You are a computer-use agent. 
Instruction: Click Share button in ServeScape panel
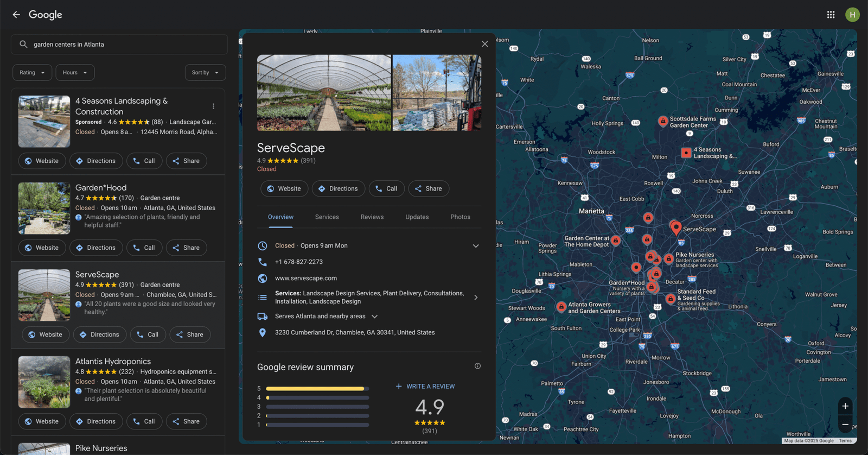(x=429, y=188)
